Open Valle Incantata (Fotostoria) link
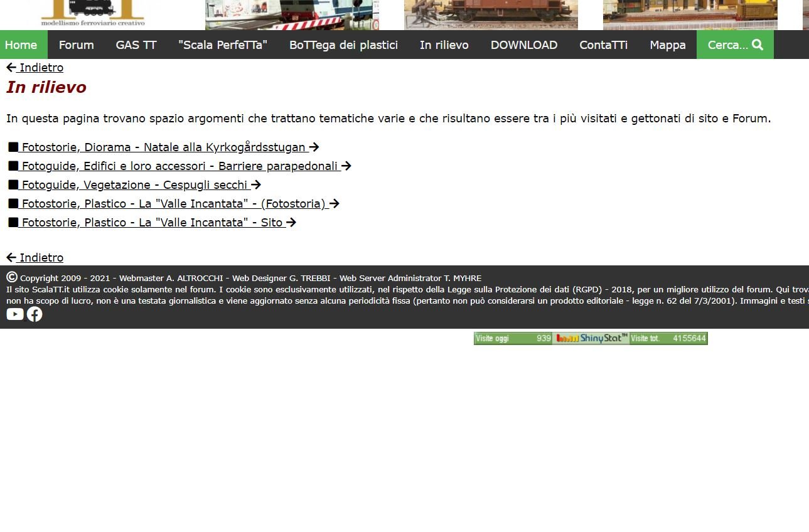This screenshot has height=532, width=809. tap(173, 204)
